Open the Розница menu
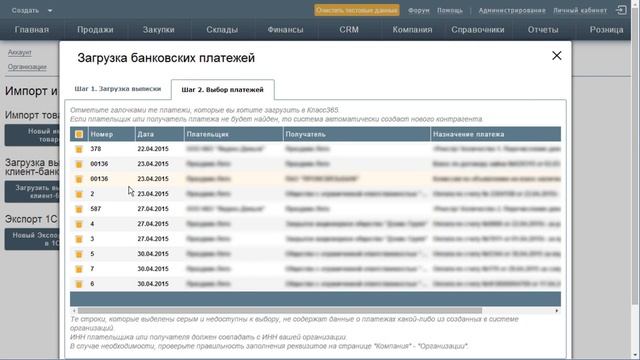 pos(607,30)
